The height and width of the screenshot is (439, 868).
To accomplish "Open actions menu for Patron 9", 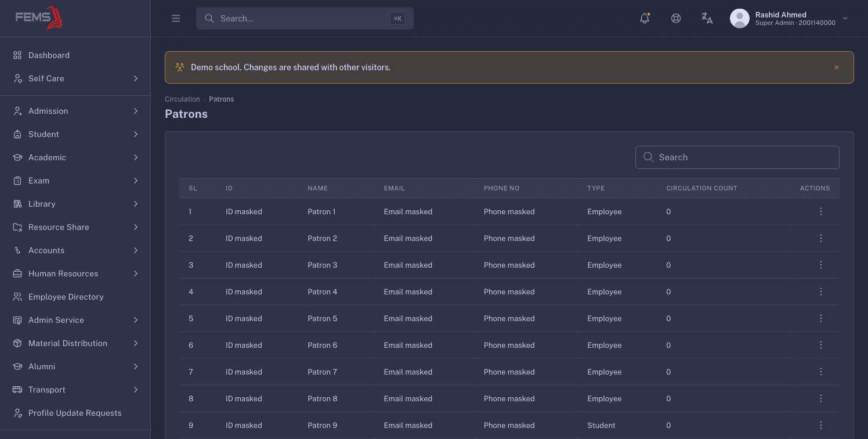I will click(x=821, y=425).
